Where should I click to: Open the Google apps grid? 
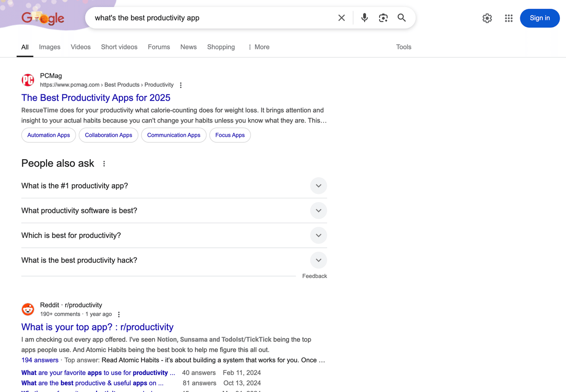(508, 18)
